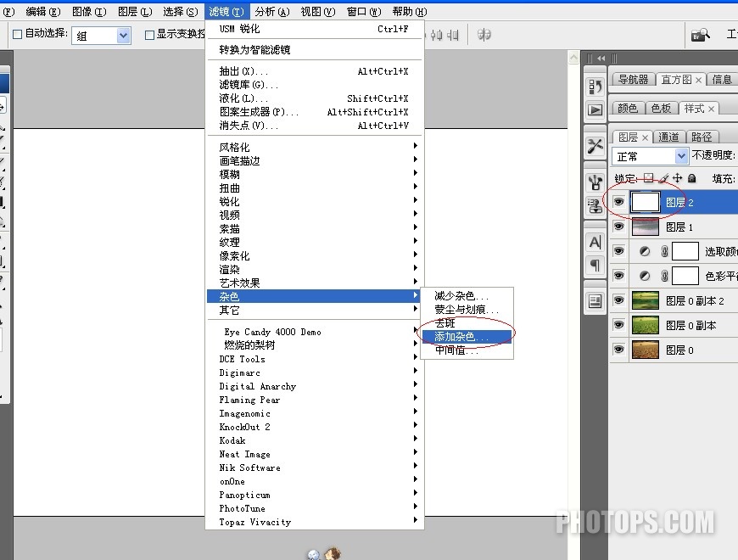This screenshot has height=560, width=738.
Task: Click the 色彩平衡 adjustment layer icon
Action: [x=645, y=276]
